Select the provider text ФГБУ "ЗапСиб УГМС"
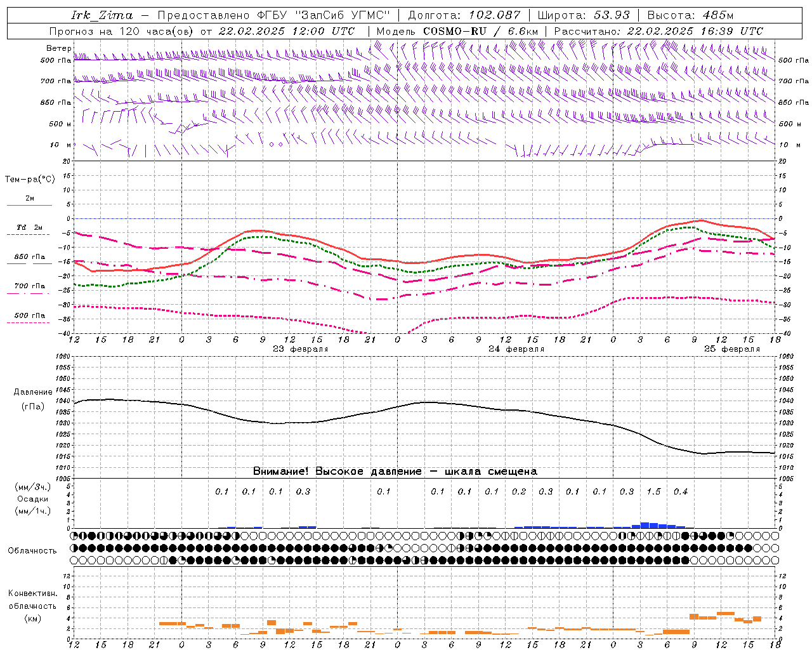Viewport: 812px width, 650px height. pos(322,15)
